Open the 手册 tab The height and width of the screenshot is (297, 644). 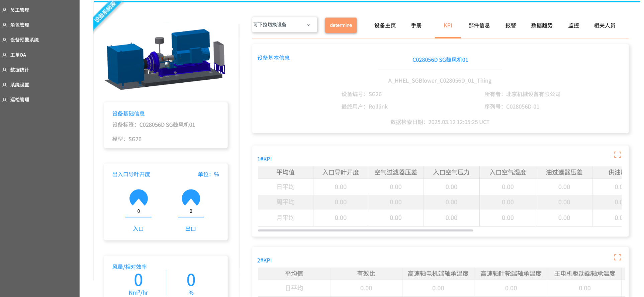416,25
